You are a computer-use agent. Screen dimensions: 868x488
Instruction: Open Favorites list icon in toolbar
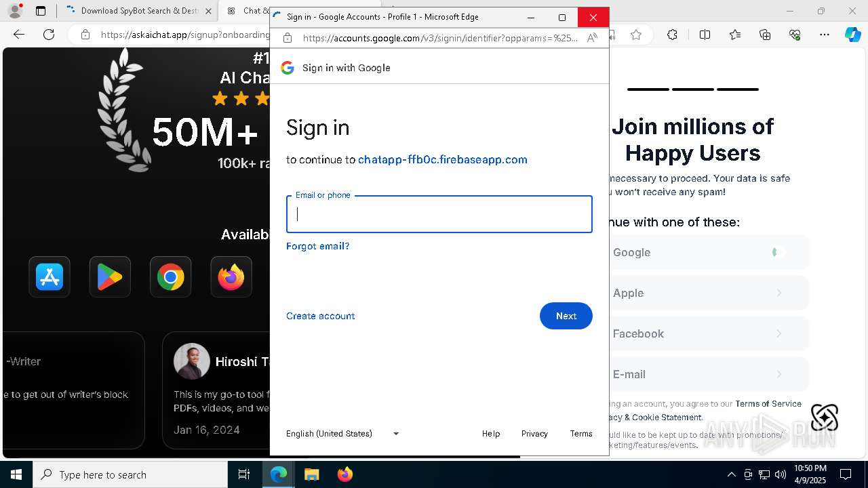(x=735, y=35)
